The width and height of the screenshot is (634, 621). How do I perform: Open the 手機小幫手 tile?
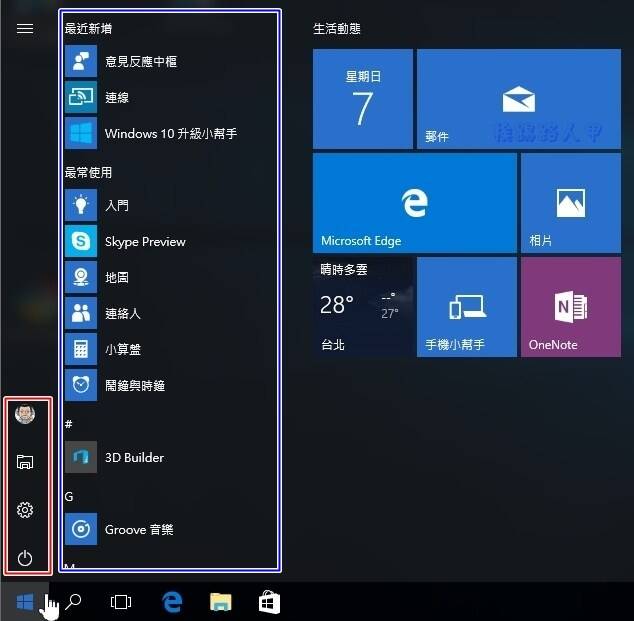[x=467, y=307]
